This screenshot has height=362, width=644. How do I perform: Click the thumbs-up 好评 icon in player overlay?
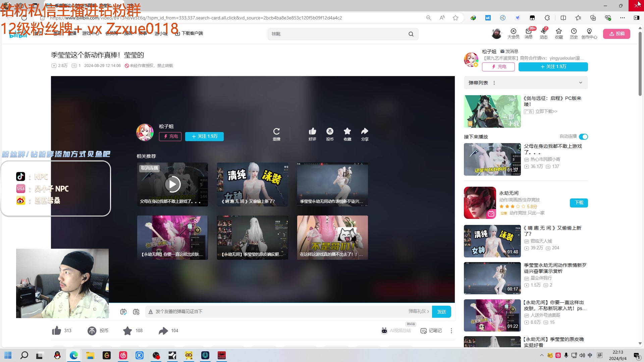click(x=312, y=131)
